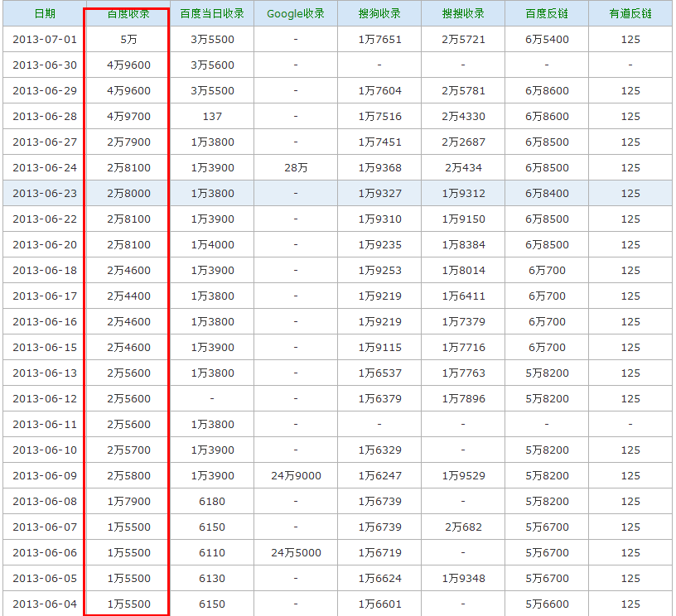Select date 2013-06-12

45,398
